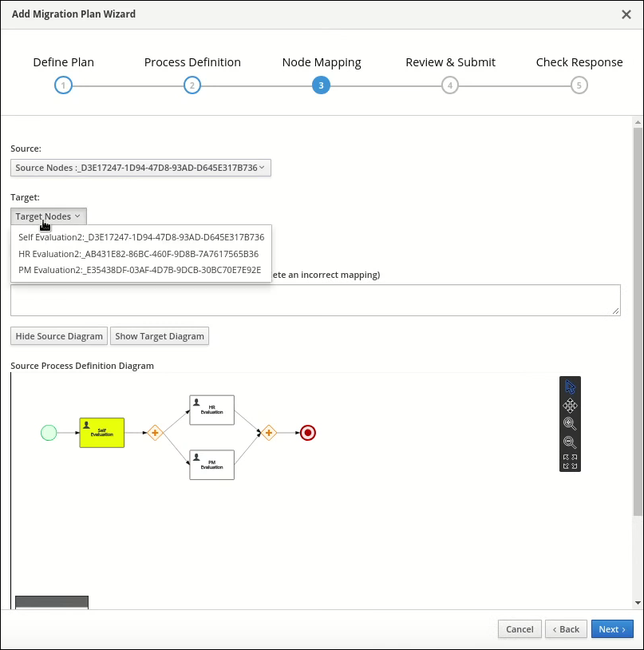Screen dimensions: 644x650
Task: Click Next to proceed to Review & Submit
Action: (612, 629)
